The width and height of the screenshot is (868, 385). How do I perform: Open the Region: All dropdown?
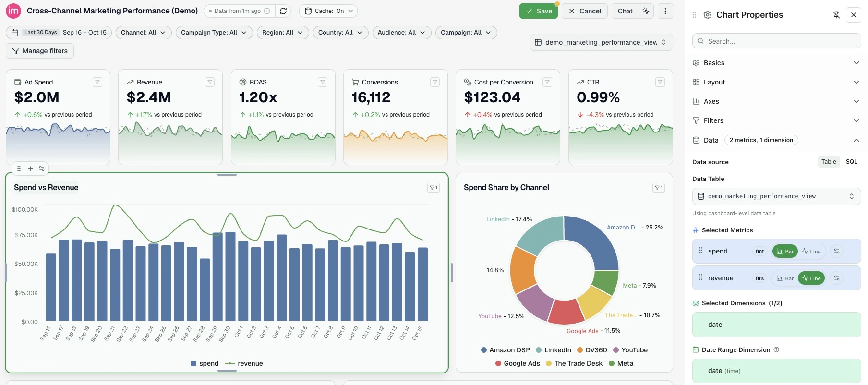pyautogui.click(x=283, y=33)
